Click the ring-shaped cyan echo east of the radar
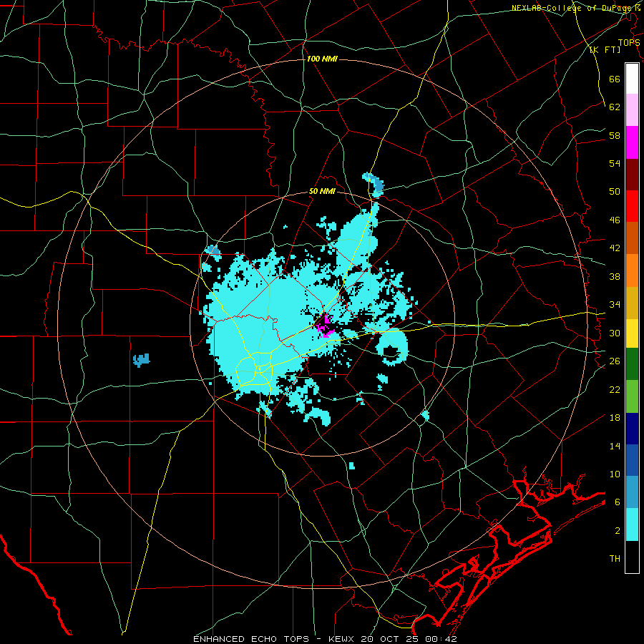This screenshot has height=644, width=644. click(x=393, y=348)
